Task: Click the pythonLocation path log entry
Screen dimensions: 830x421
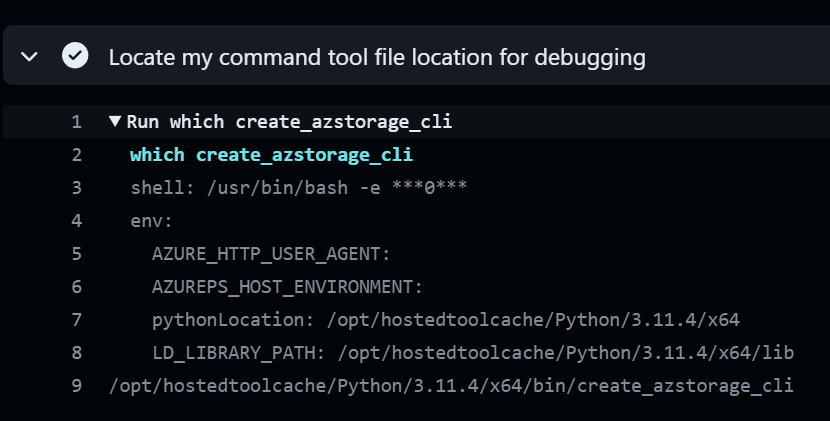Action: coord(445,320)
